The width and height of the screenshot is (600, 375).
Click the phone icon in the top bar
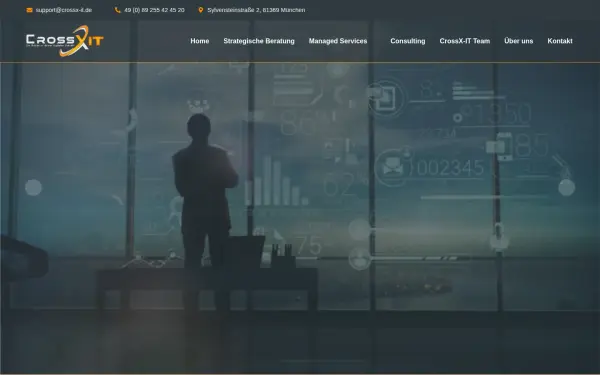(x=117, y=10)
